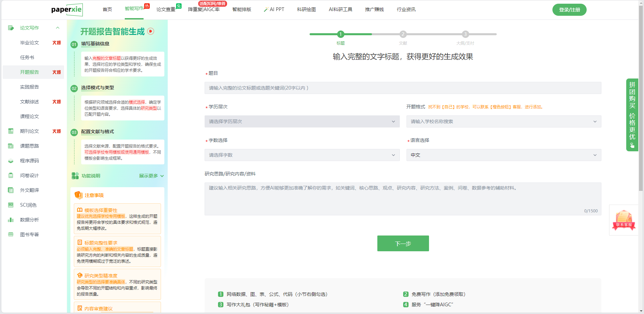This screenshot has height=314, width=644.
Task: Click the 外文翻译 sidebar icon
Action: (x=11, y=190)
